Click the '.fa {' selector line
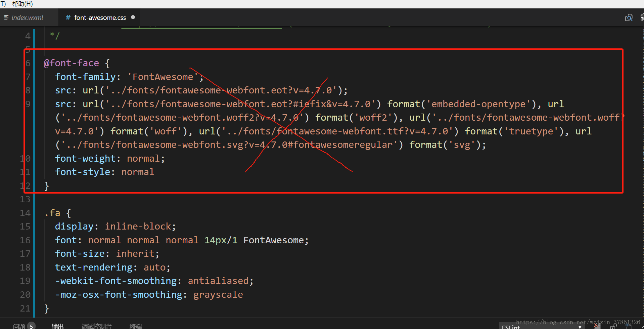This screenshot has height=329, width=644. point(57,213)
